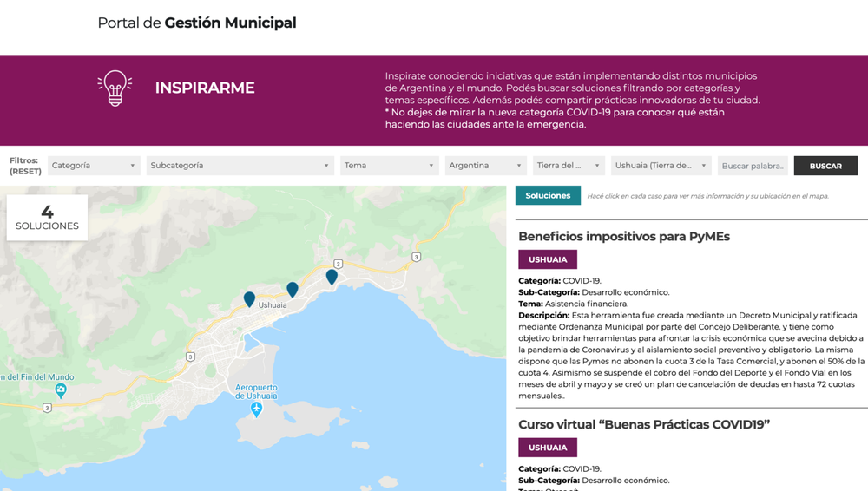
Task: Select the Soluciones tab
Action: (548, 195)
